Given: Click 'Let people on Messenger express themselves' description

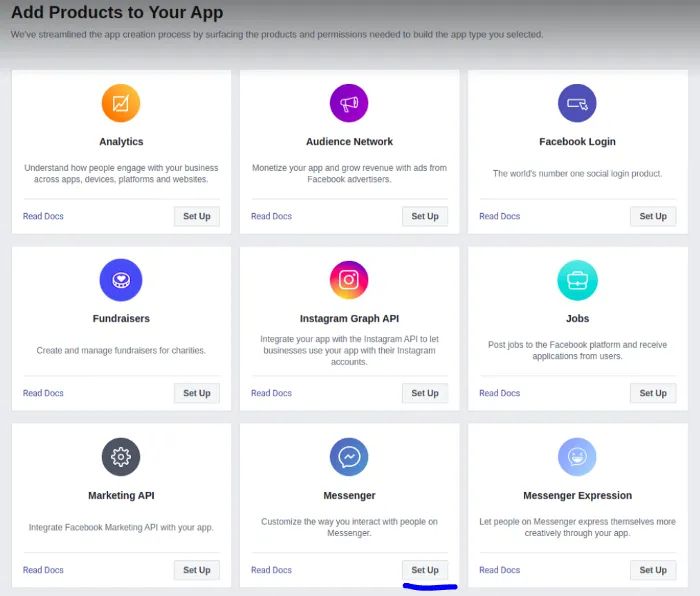Looking at the screenshot, I should point(577,527).
